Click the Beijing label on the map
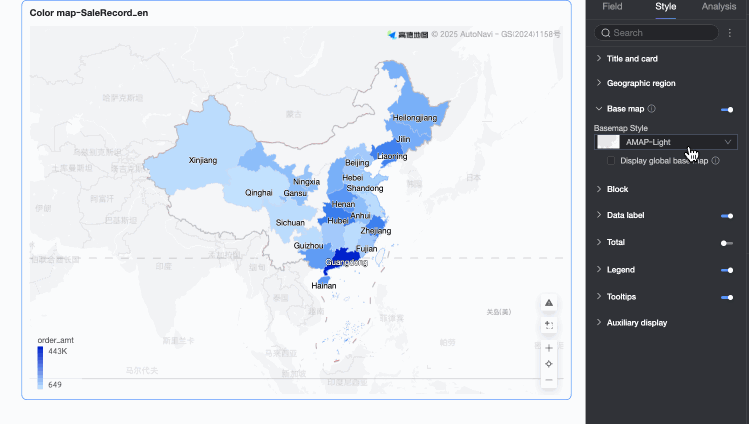Viewport: 749px width, 424px height. coord(357,163)
